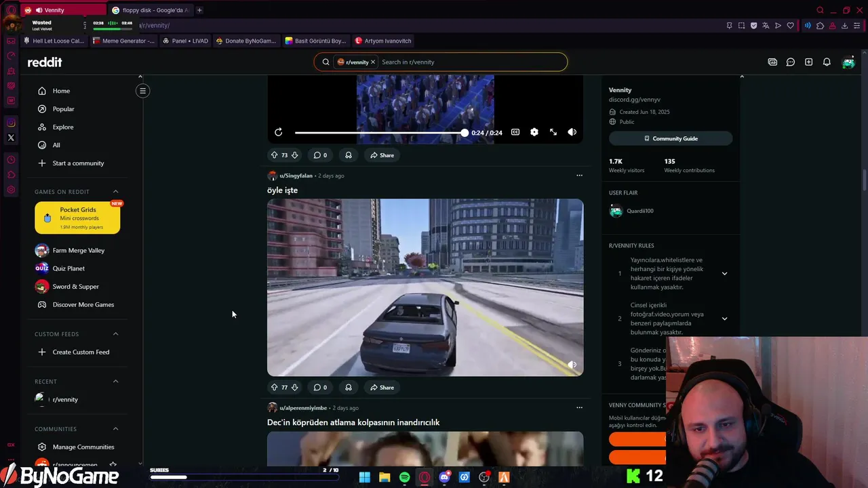Open browser extensions puzzle icon

pyautogui.click(x=820, y=26)
